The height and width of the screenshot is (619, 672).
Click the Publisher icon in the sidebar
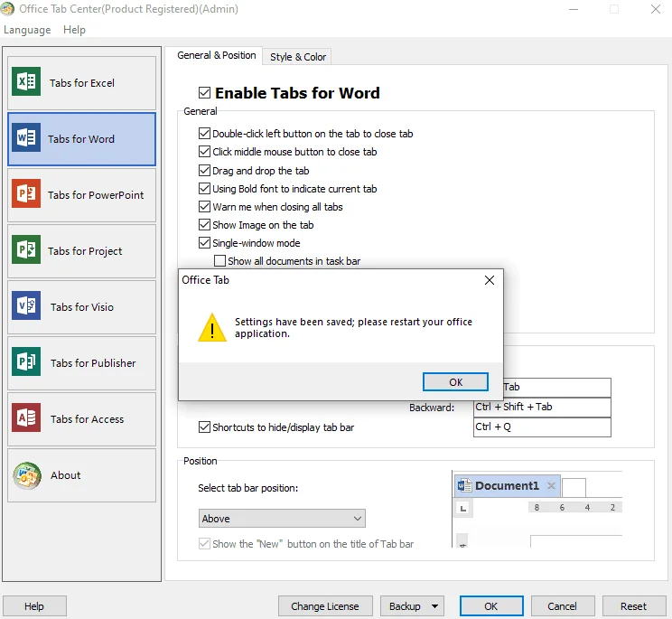click(x=26, y=361)
